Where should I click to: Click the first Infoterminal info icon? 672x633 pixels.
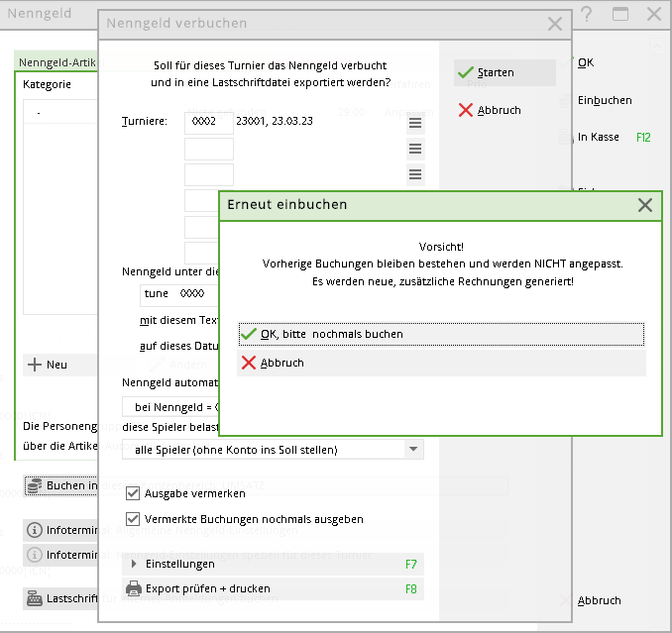tap(34, 529)
